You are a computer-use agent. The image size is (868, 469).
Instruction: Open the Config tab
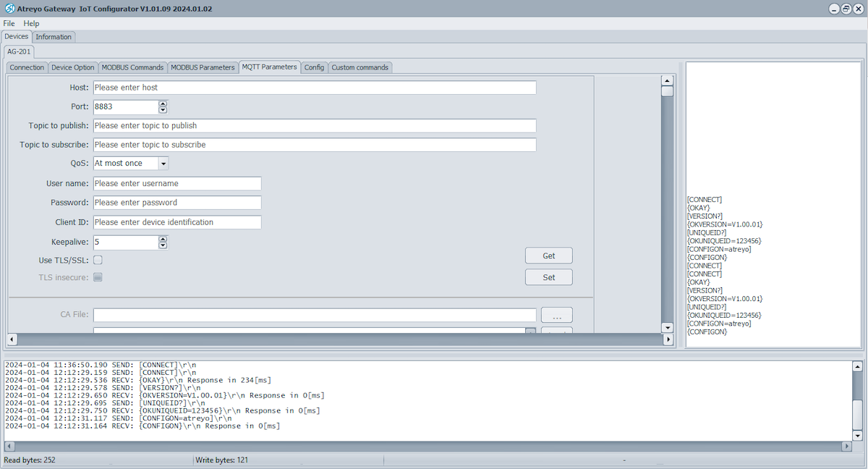314,67
